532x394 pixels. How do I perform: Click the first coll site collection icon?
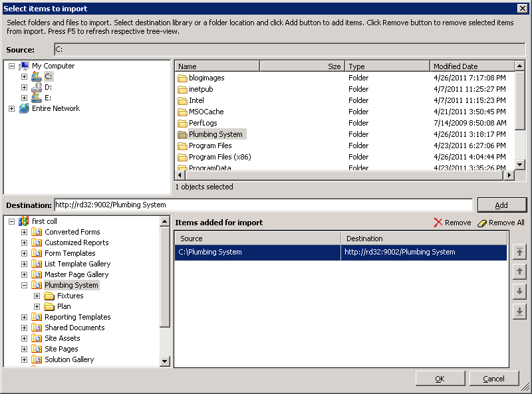coord(24,221)
